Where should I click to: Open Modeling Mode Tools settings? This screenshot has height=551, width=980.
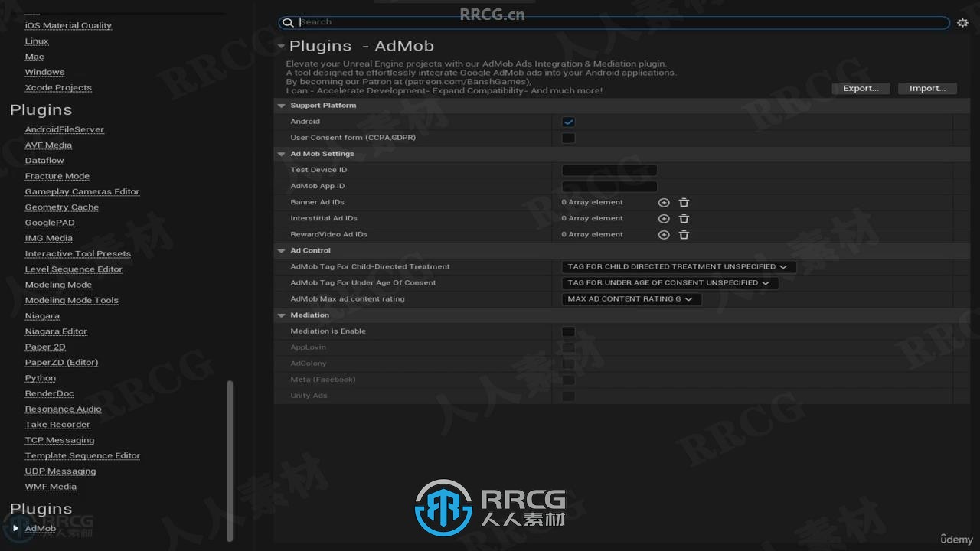click(x=72, y=300)
